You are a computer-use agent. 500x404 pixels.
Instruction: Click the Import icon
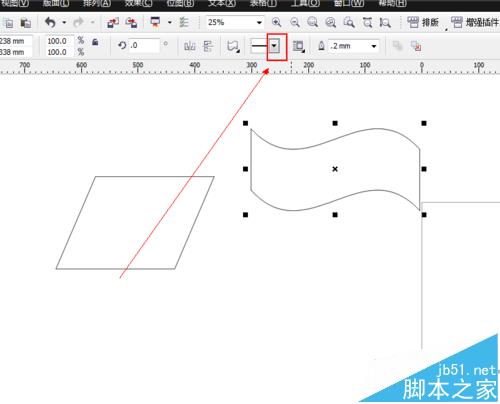tap(113, 23)
